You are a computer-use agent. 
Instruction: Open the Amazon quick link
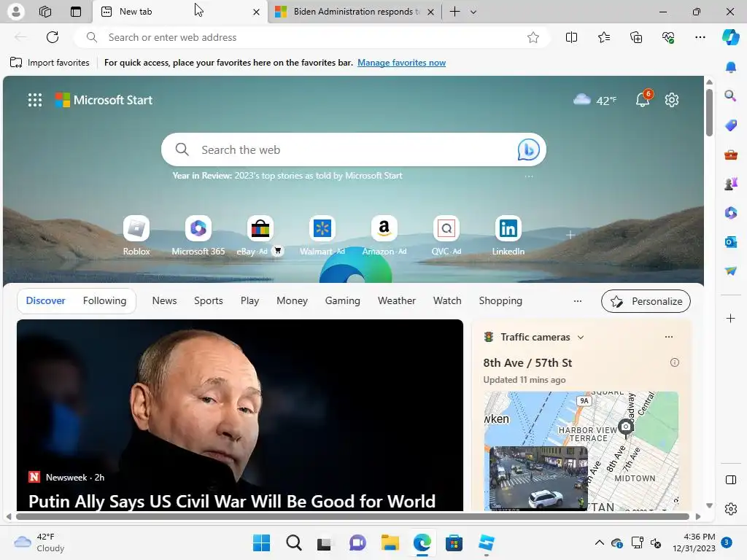click(384, 236)
